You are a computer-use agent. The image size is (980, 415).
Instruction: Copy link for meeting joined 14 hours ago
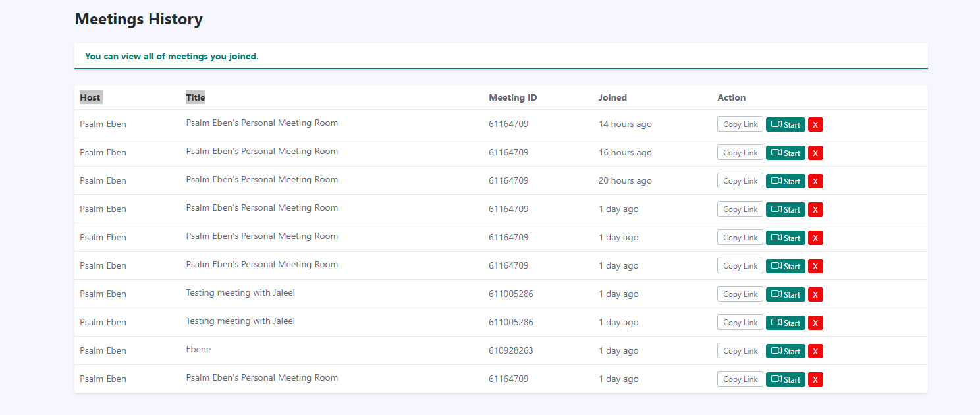[x=740, y=124]
